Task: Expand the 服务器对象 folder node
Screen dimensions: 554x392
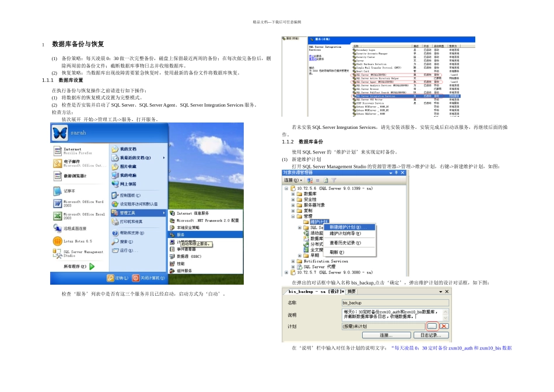Action: [293, 205]
